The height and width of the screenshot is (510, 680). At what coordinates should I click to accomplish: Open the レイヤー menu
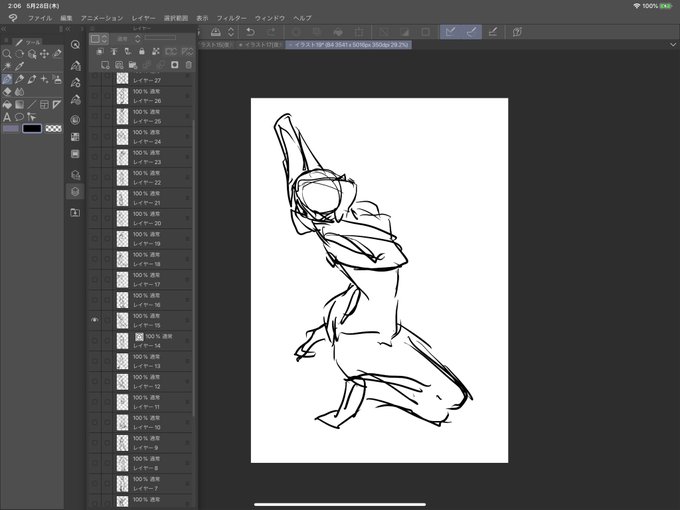pyautogui.click(x=144, y=18)
